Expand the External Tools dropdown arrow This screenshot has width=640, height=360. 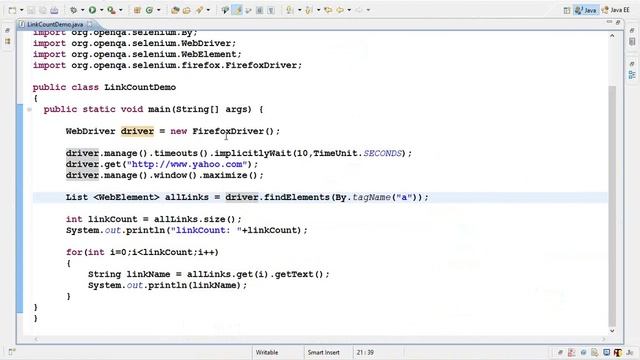tap(120, 10)
